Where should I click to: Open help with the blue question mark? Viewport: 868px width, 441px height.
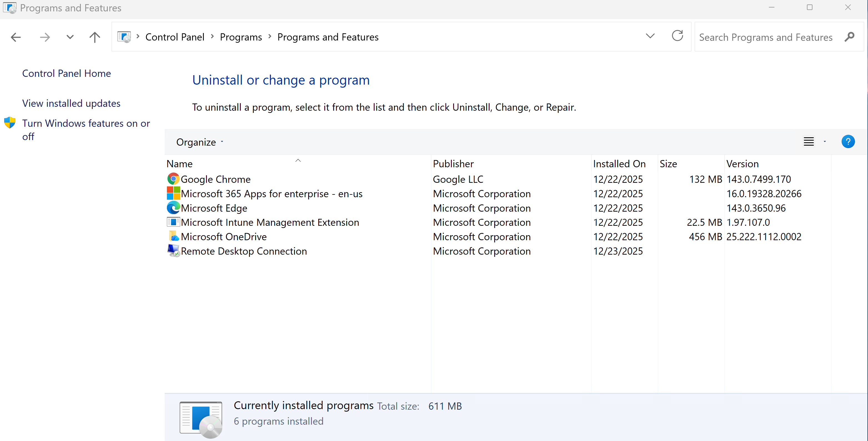[x=848, y=142]
